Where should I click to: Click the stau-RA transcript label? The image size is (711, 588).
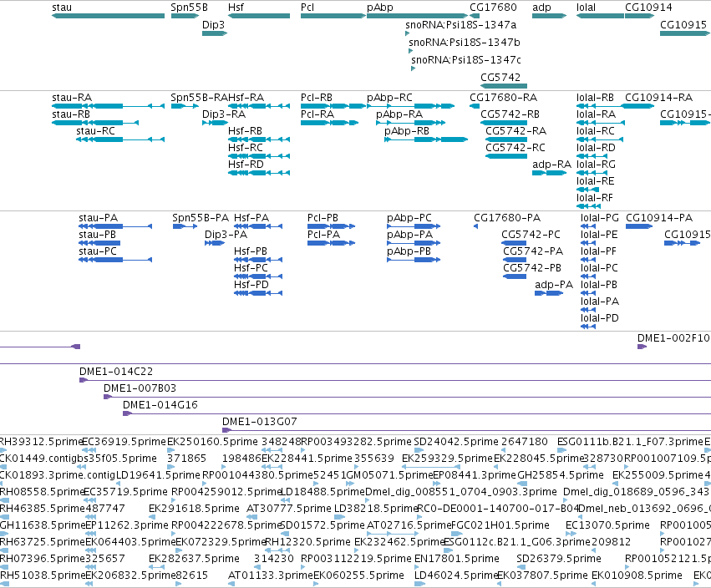coord(72,98)
